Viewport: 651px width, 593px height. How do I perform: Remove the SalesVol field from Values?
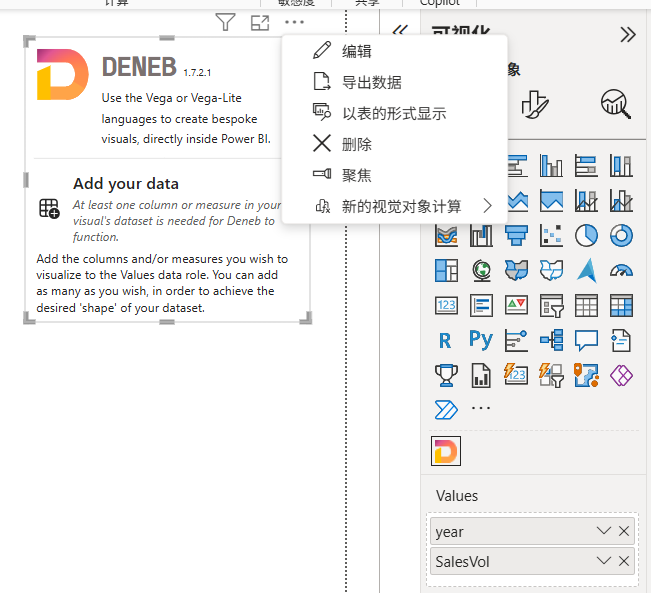(624, 561)
